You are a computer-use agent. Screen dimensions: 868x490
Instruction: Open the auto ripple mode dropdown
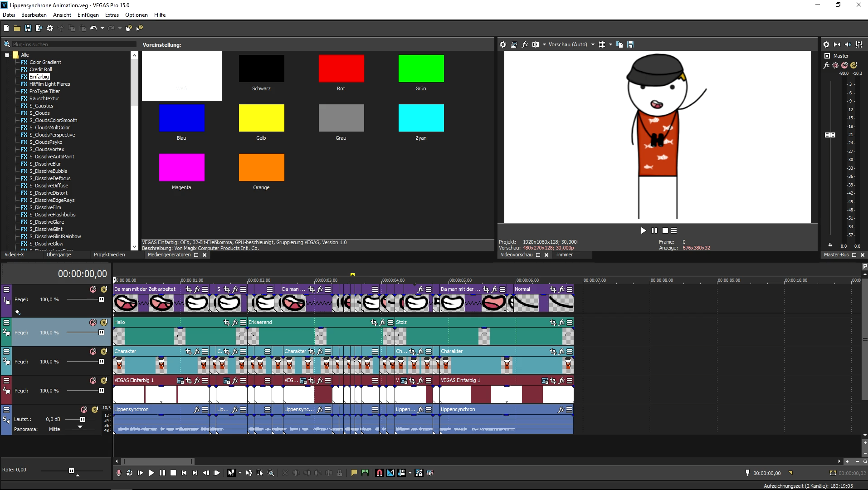(410, 473)
